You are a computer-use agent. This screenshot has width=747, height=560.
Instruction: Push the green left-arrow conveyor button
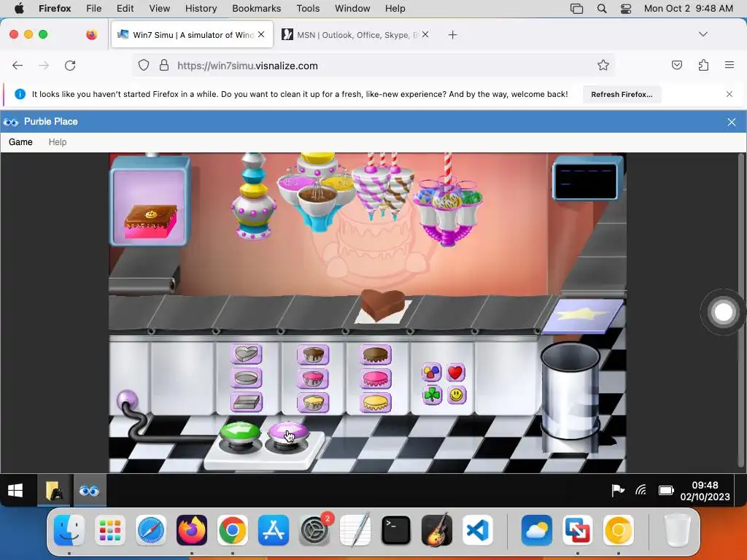239,435
